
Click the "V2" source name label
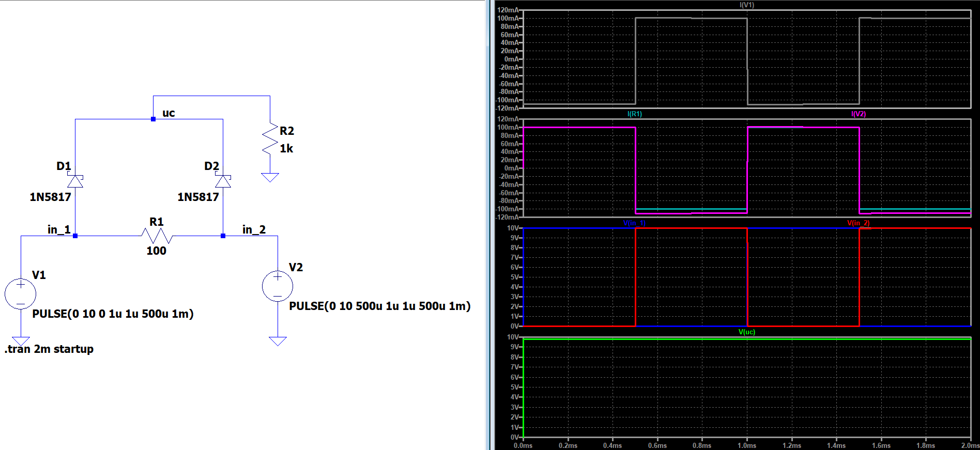tap(296, 267)
